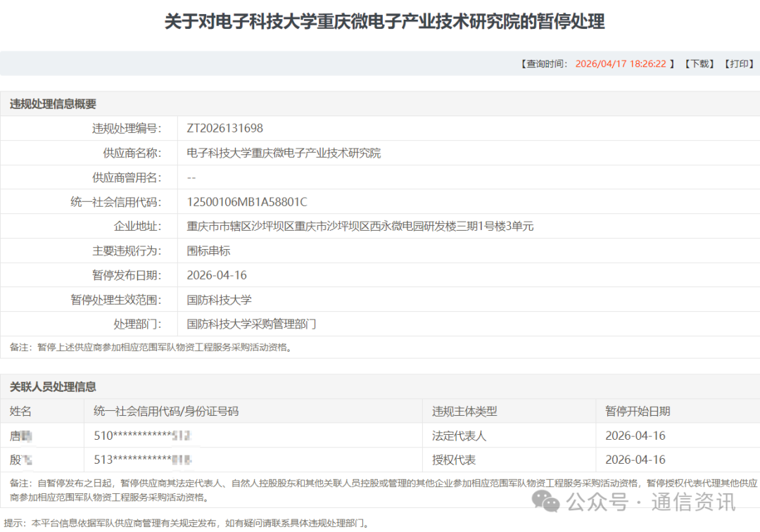The width and height of the screenshot is (760, 532).
Task: Click the 关联人员处理信息 section header
Action: tap(53, 386)
